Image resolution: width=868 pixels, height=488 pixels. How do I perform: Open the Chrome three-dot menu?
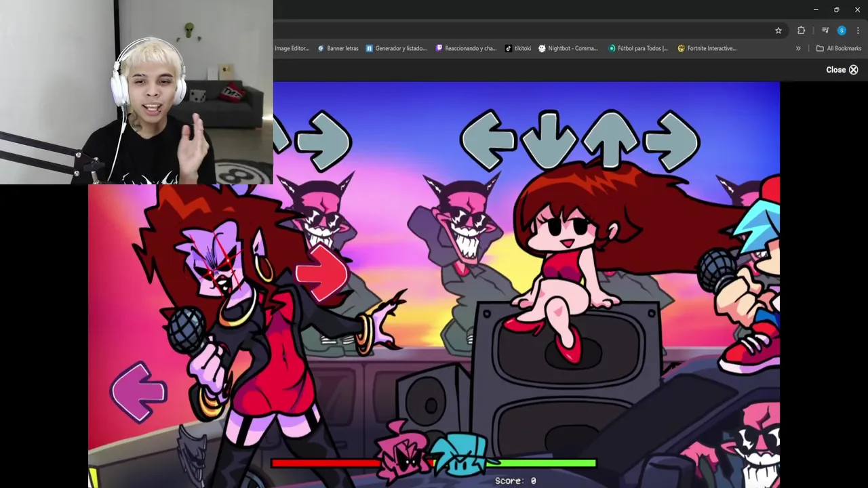858,30
